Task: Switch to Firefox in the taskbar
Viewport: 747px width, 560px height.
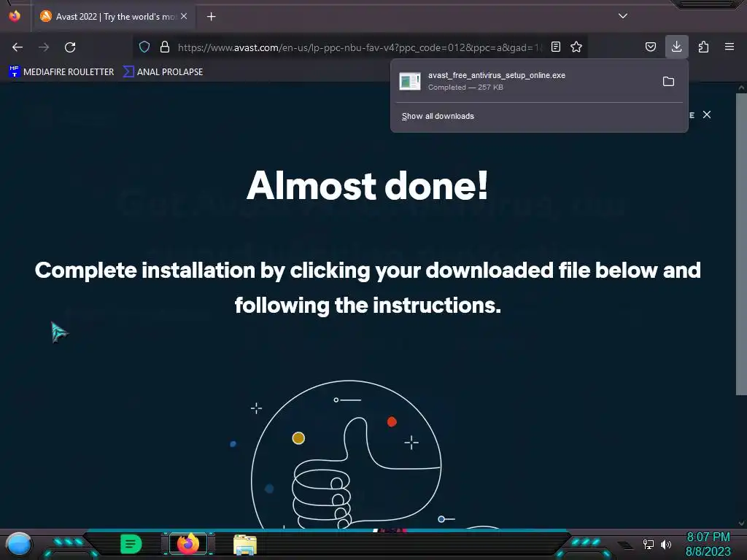Action: [x=188, y=543]
